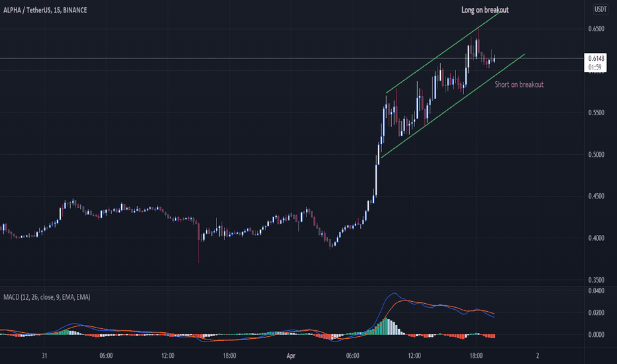Click the 0.3500 price axis label
The height and width of the screenshot is (364, 617).
point(596,280)
